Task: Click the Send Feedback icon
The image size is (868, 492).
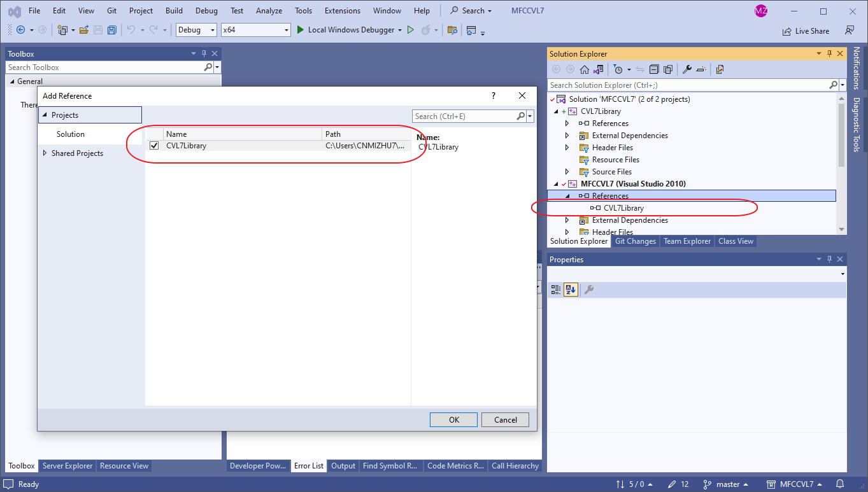Action: pos(849,30)
